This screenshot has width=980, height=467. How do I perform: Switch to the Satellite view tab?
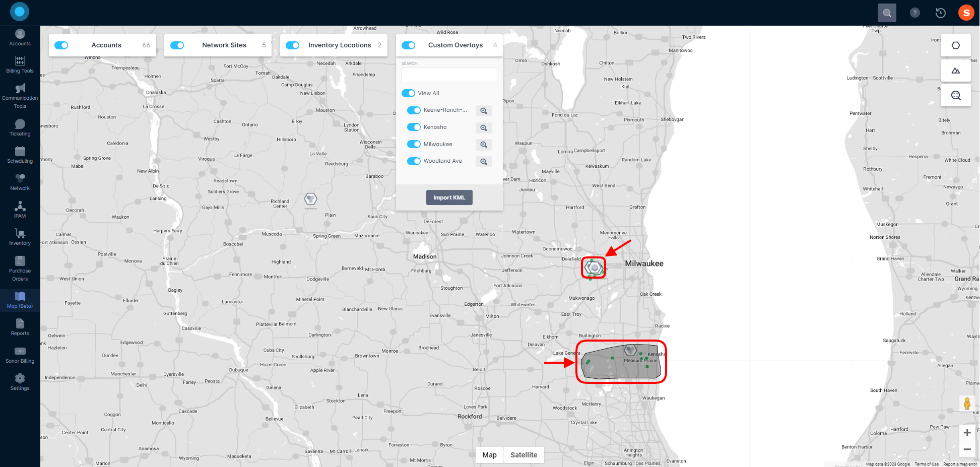pyautogui.click(x=524, y=455)
